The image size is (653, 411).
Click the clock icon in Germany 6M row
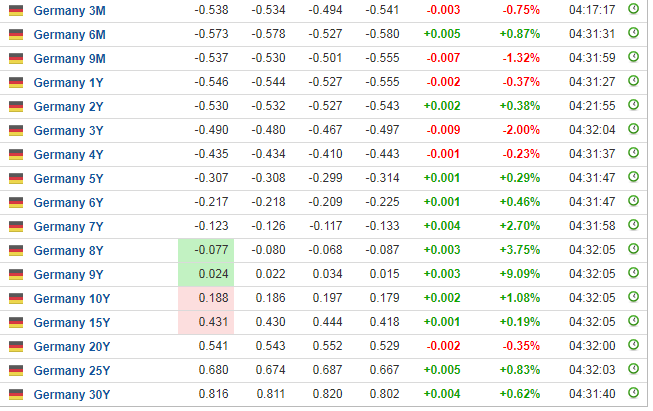coord(633,32)
